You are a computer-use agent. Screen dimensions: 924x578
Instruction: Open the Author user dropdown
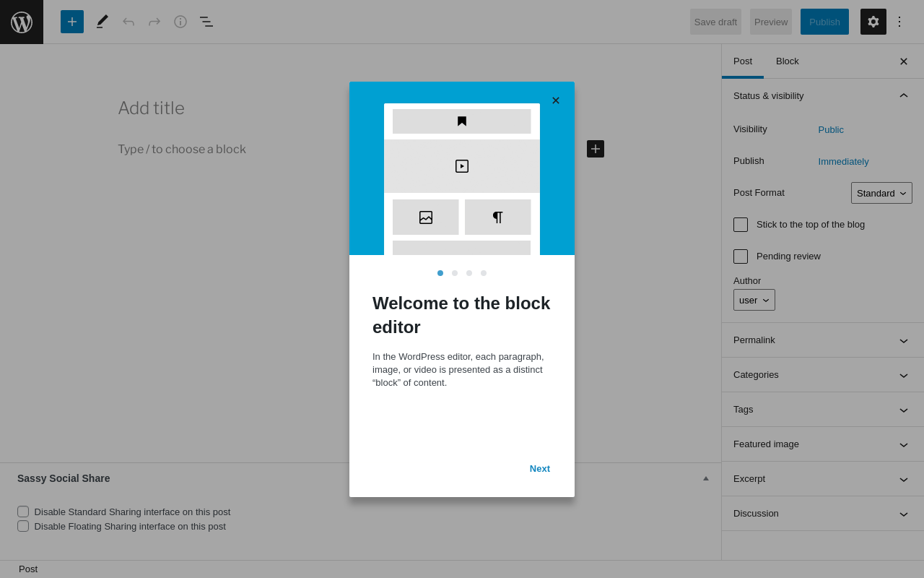click(754, 300)
